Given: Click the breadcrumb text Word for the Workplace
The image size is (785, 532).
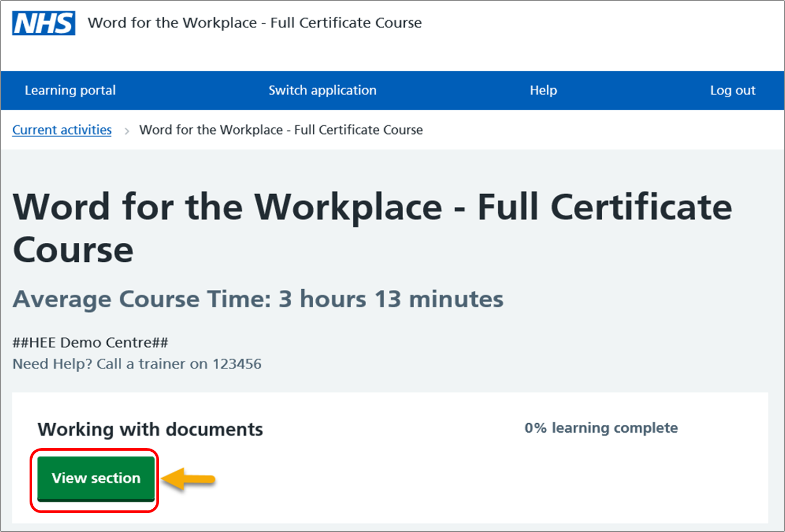Looking at the screenshot, I should tap(281, 130).
